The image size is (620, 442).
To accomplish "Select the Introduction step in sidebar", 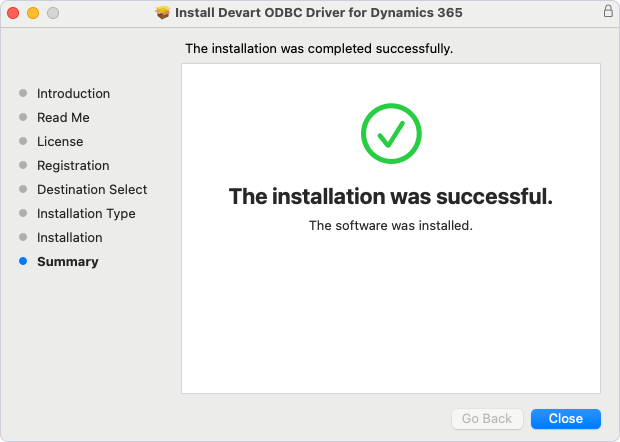I will click(x=74, y=94).
